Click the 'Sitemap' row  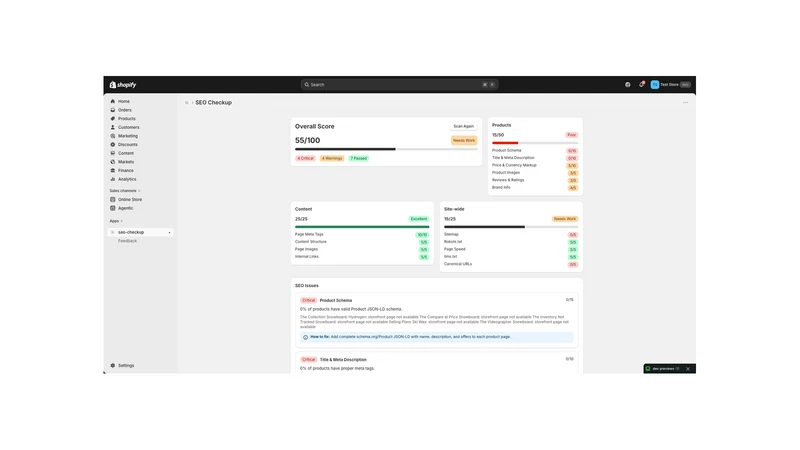click(511, 235)
